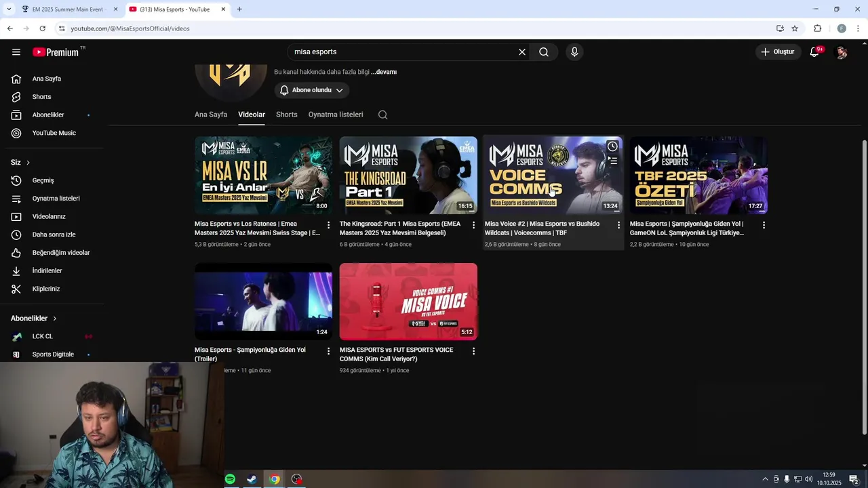Open Sports Digitale subscribed channel
Screen dimensions: 868x488
[x=52, y=354]
